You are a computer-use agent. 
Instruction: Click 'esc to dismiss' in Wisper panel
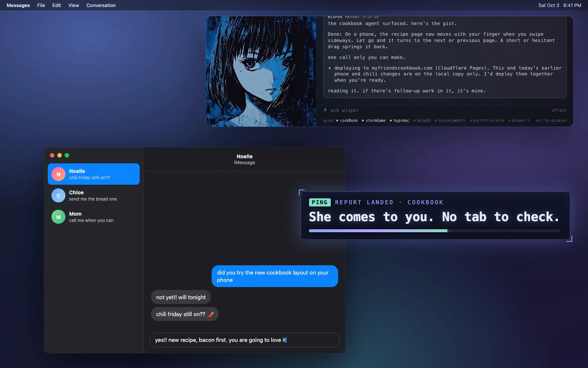[x=551, y=121]
